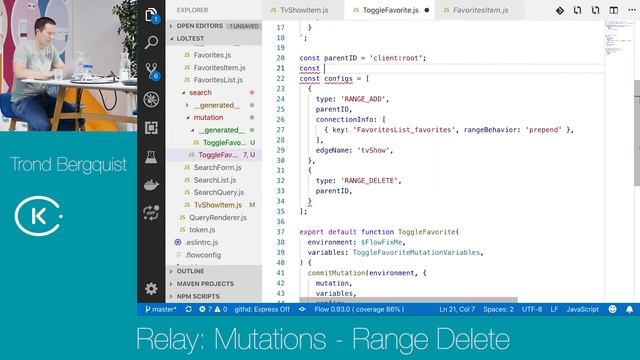Click the diamond git icon in editor toolbar
The height and width of the screenshot is (360, 640).
pos(560,10)
